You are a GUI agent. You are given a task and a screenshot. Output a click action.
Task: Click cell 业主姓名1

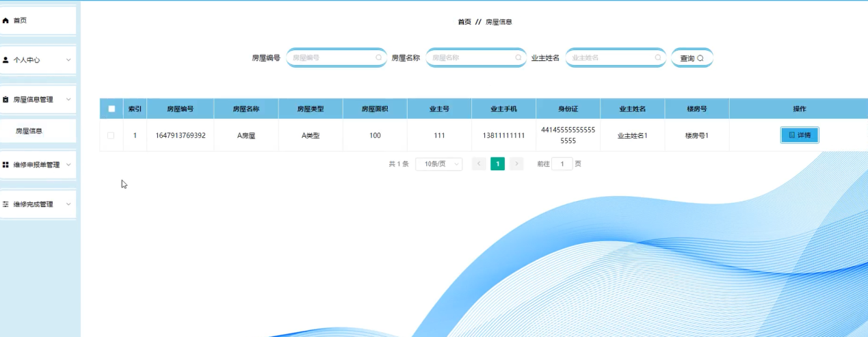point(632,135)
